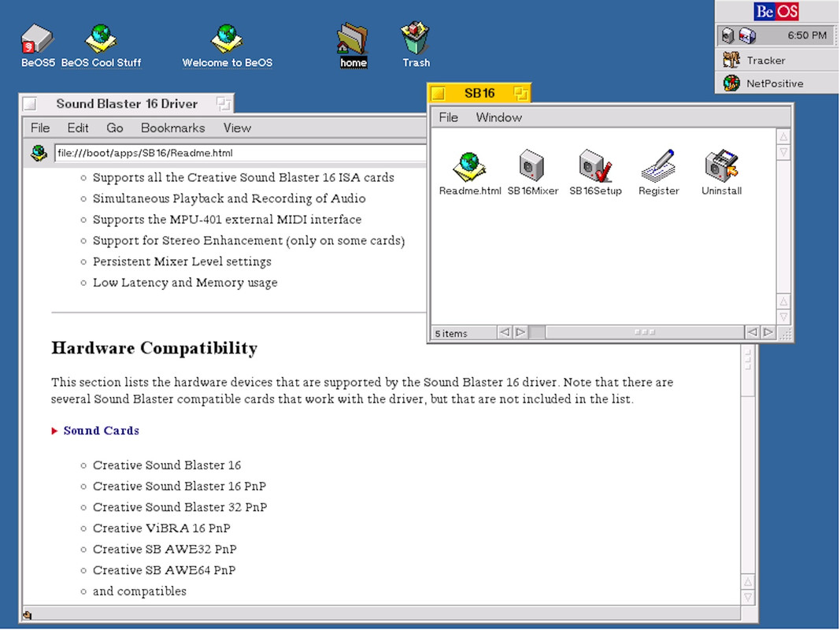This screenshot has width=840, height=630.
Task: Open Go menu in NetPositive
Action: pyautogui.click(x=115, y=128)
